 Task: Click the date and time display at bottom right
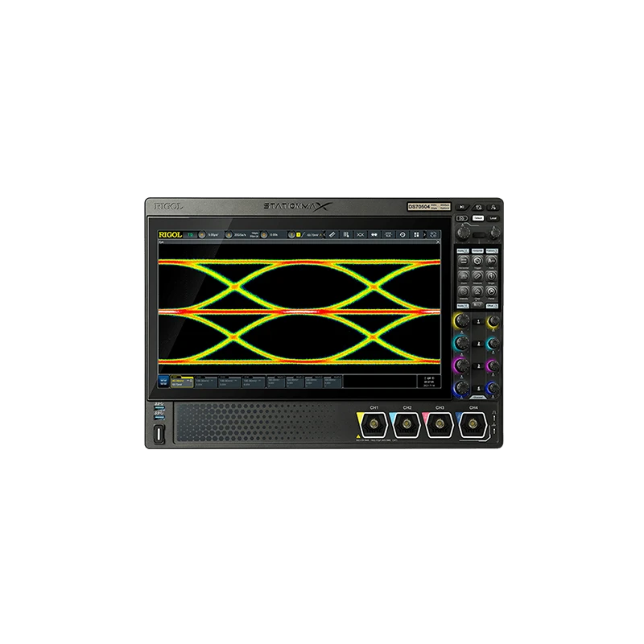[428, 385]
